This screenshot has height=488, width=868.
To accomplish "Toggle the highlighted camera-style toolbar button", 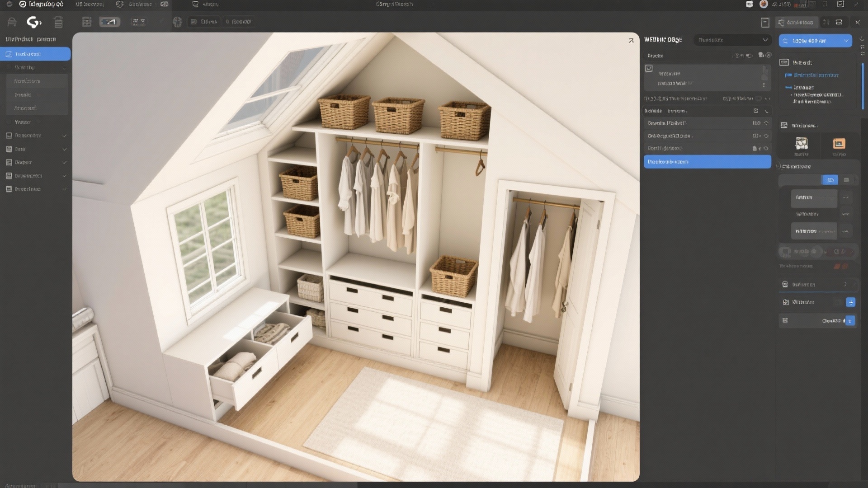I will point(110,22).
